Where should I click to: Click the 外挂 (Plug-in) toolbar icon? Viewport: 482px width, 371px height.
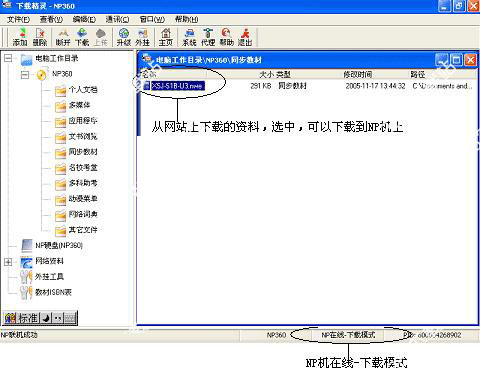[x=143, y=37]
